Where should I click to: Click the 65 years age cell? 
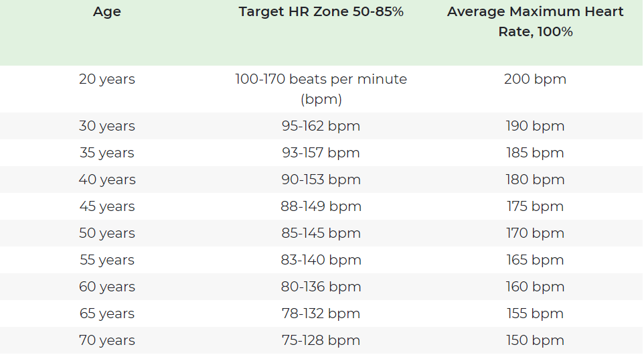pos(107,313)
